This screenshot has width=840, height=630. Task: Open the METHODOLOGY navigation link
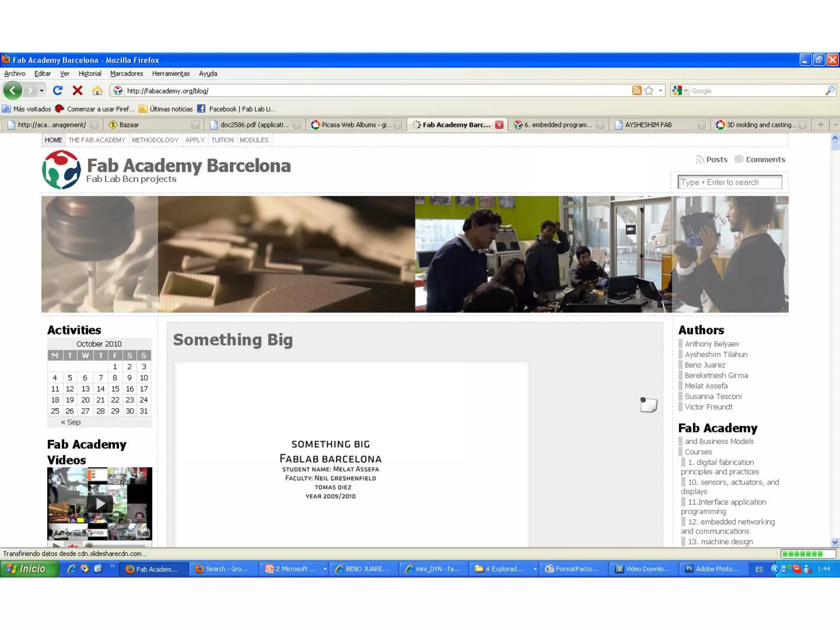155,140
